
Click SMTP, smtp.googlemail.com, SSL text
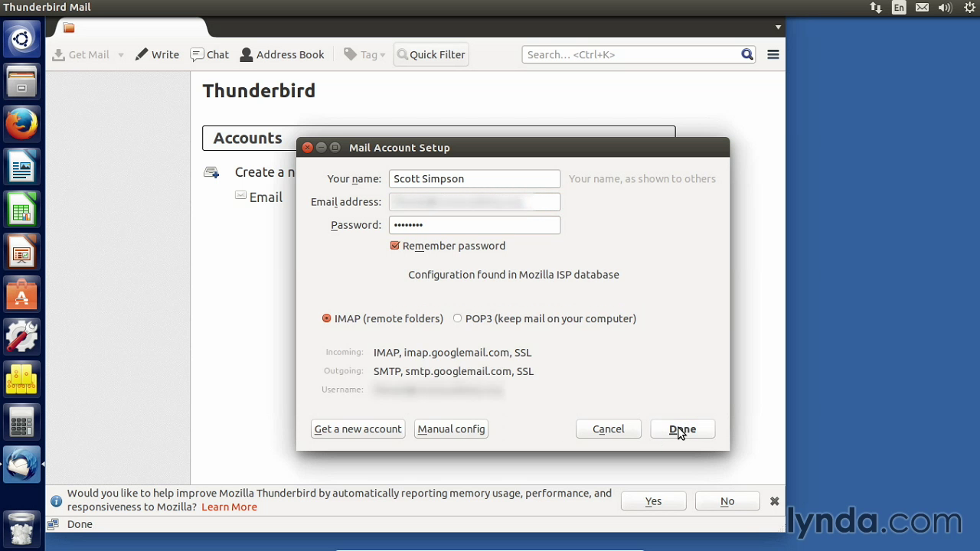(453, 371)
